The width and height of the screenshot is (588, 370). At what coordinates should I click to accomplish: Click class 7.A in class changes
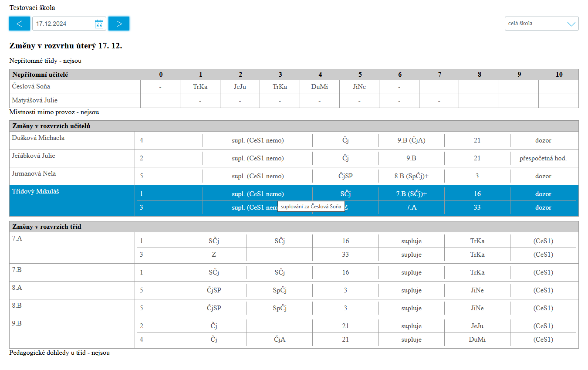tap(17, 238)
